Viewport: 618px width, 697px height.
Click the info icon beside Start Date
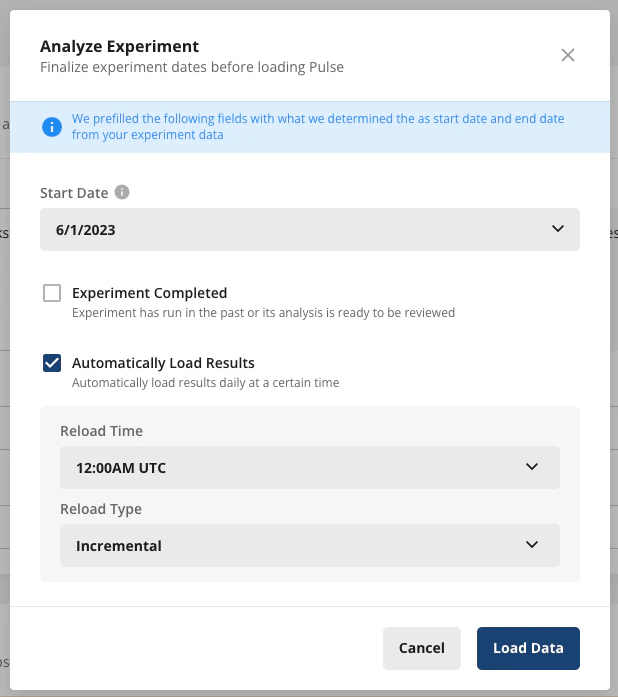point(122,192)
